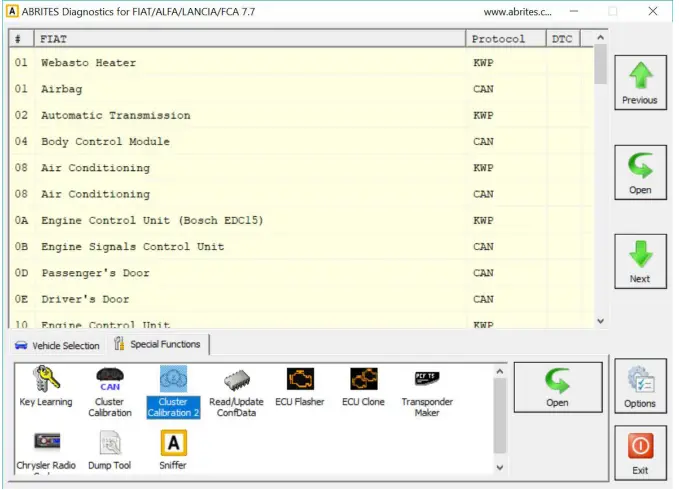Select the Webasto Heater row
This screenshot has height=490, width=679.
pos(301,63)
